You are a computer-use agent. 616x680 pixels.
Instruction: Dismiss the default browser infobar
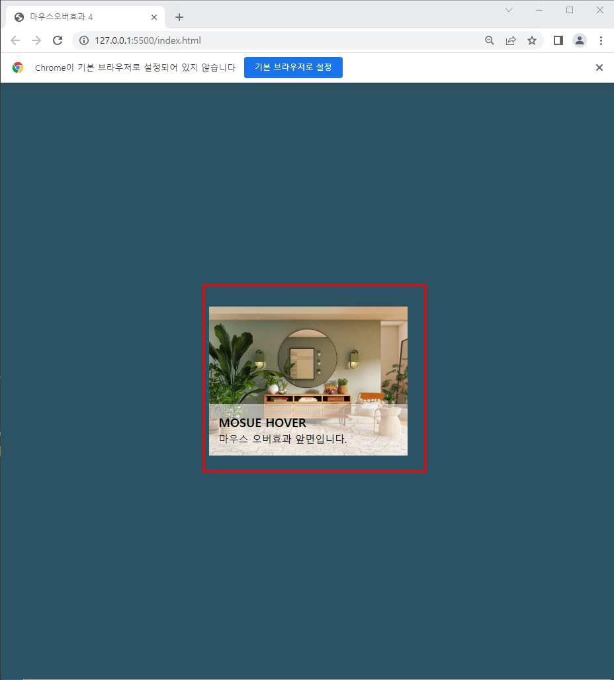point(599,68)
